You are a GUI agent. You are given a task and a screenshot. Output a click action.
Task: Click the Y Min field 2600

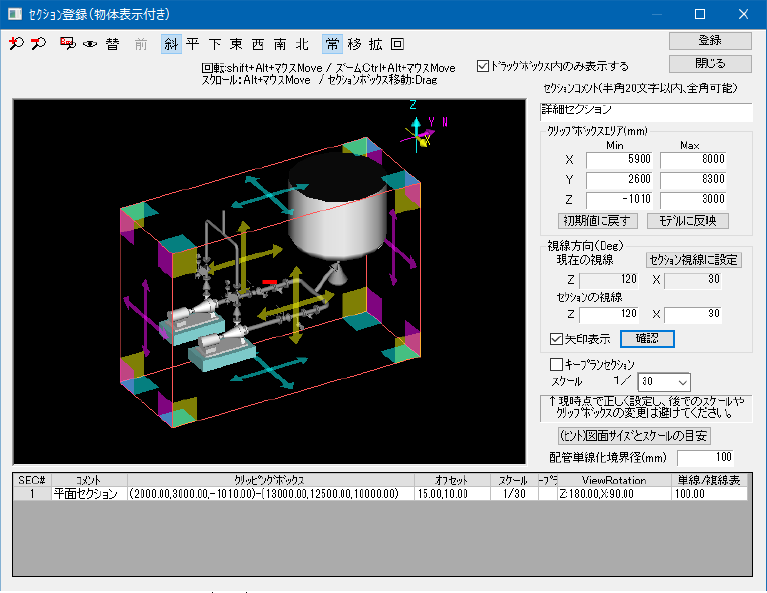pos(619,180)
